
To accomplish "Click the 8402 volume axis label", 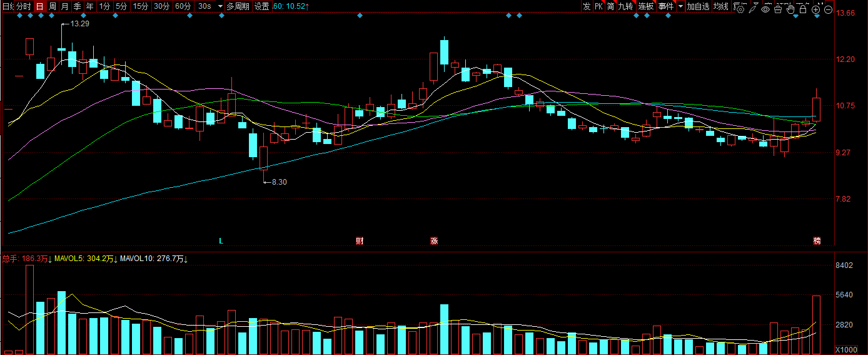I will point(844,265).
